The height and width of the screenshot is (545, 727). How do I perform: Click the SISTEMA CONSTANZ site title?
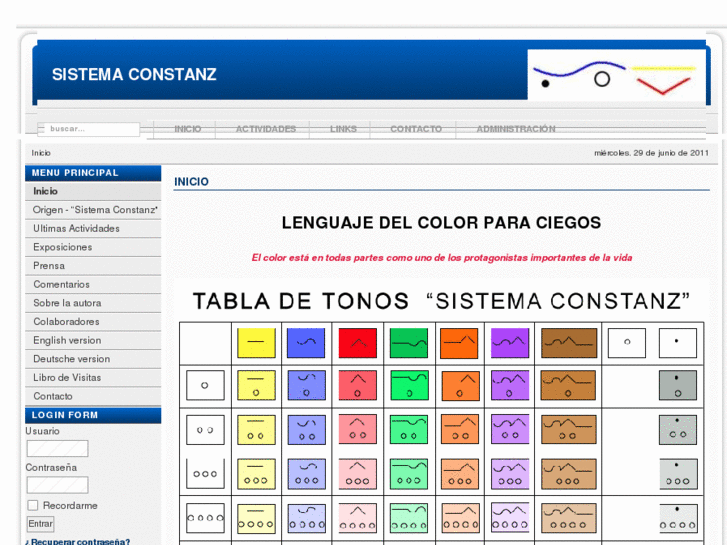[134, 75]
